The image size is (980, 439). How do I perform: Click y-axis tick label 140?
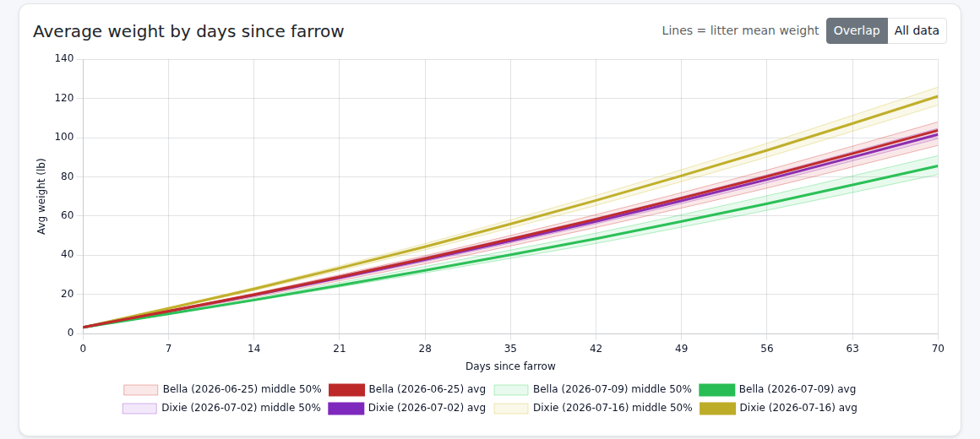click(65, 59)
